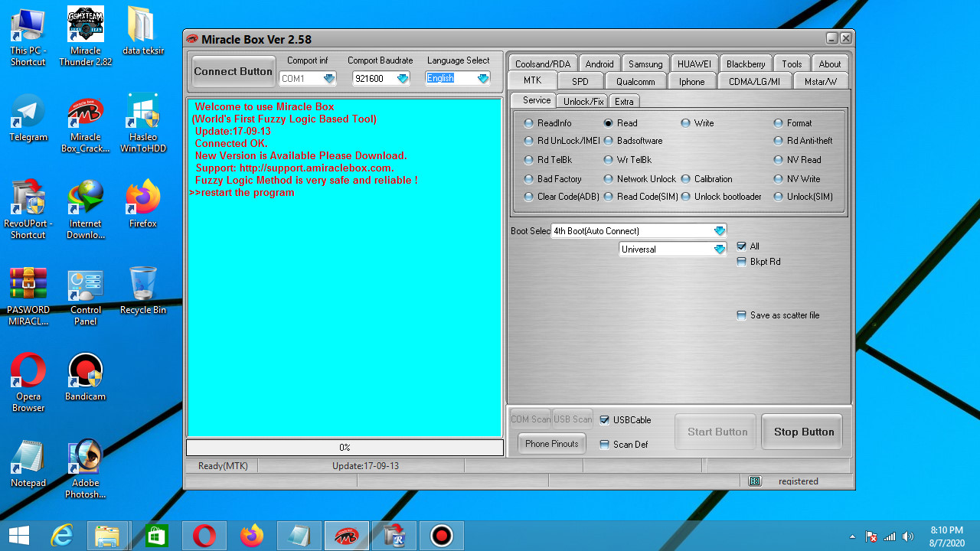This screenshot has width=980, height=551.
Task: Open the Miracle Box_Crack desktop shortcut
Action: point(85,125)
